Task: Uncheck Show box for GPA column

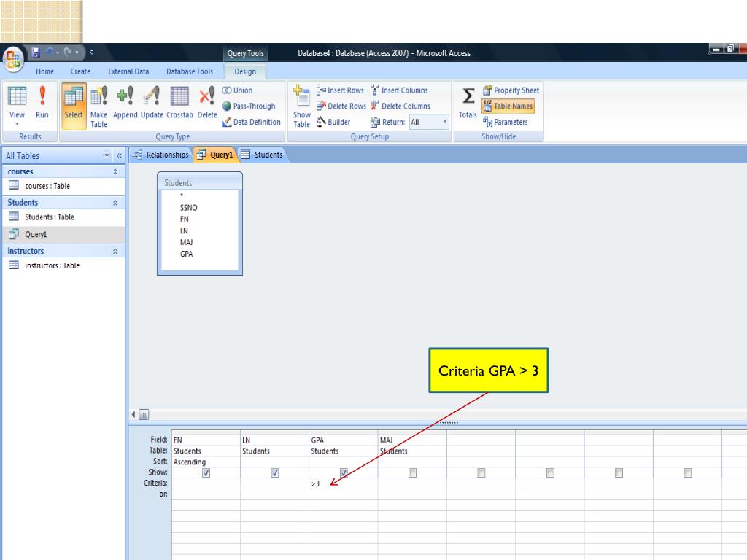Action: [x=344, y=472]
